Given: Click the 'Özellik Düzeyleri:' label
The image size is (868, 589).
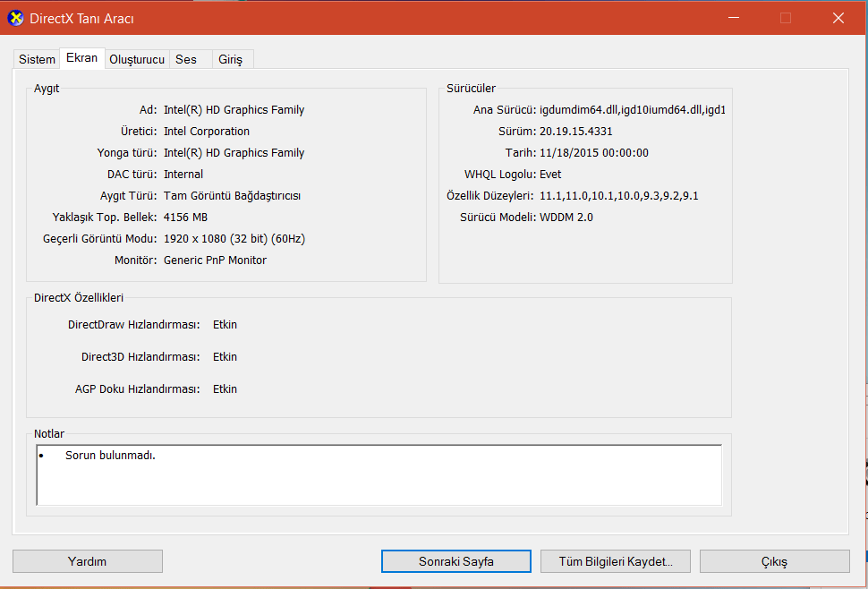Looking at the screenshot, I should (x=490, y=196).
